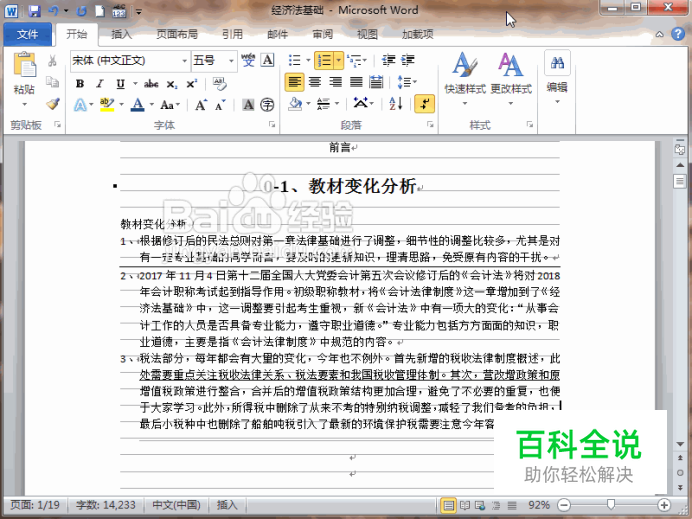Toggle numbered list formatting
Viewport: 692px width, 519px height.
[x=324, y=60]
